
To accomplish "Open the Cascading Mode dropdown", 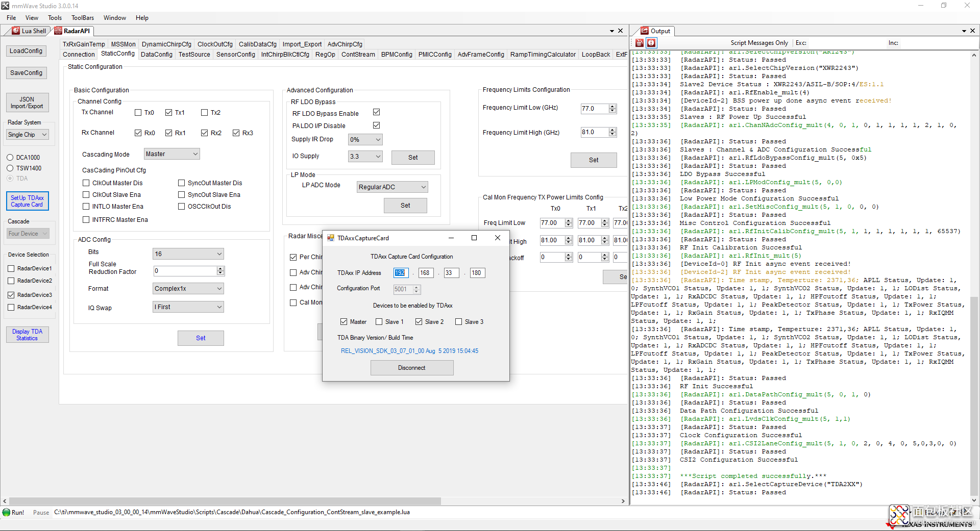I will tap(171, 154).
